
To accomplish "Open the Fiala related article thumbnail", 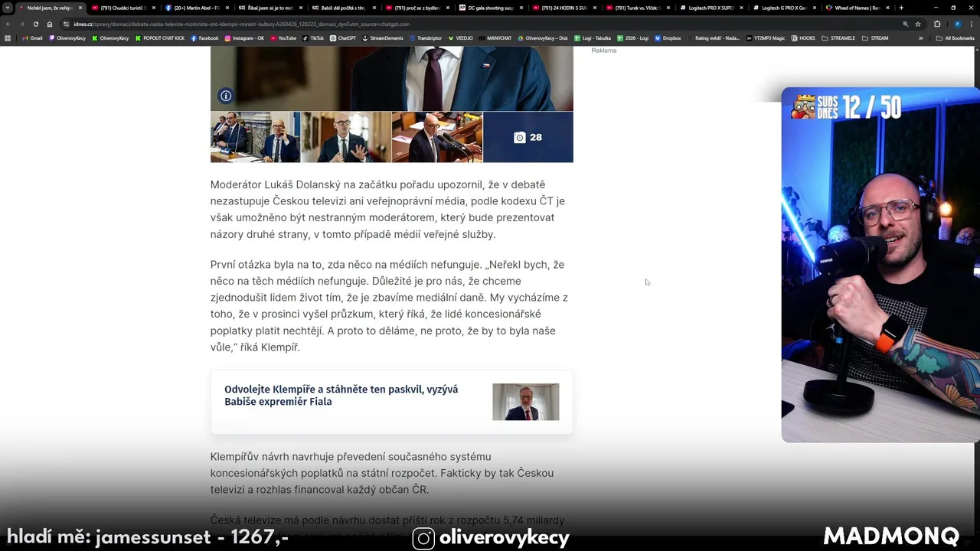I will click(x=525, y=402).
